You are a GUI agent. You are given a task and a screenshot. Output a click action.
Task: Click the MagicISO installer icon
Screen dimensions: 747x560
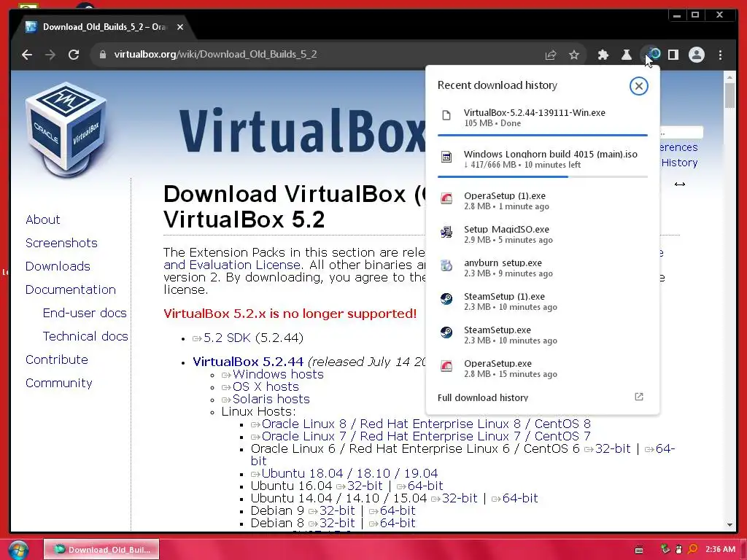tap(446, 232)
